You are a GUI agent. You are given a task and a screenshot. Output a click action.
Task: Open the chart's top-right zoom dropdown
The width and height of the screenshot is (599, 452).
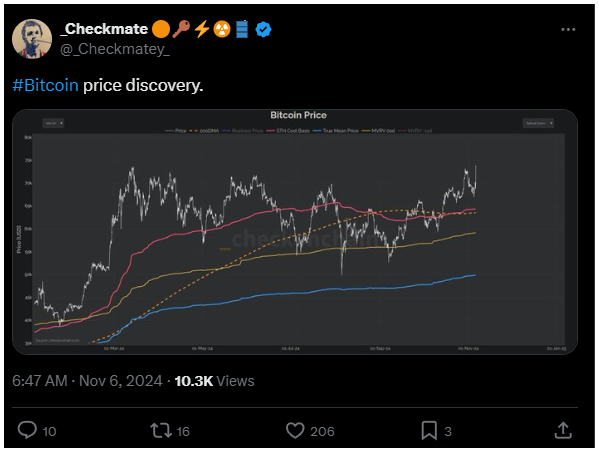click(x=538, y=123)
